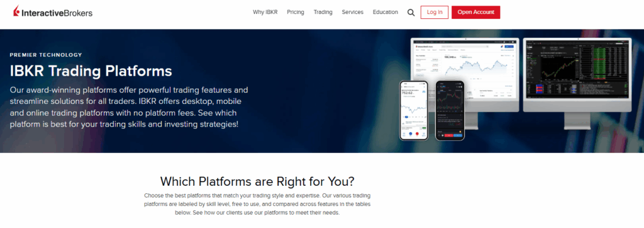The width and height of the screenshot is (644, 228).
Task: Click the Which Platforms are Right for You heading
Action: pos(257,181)
